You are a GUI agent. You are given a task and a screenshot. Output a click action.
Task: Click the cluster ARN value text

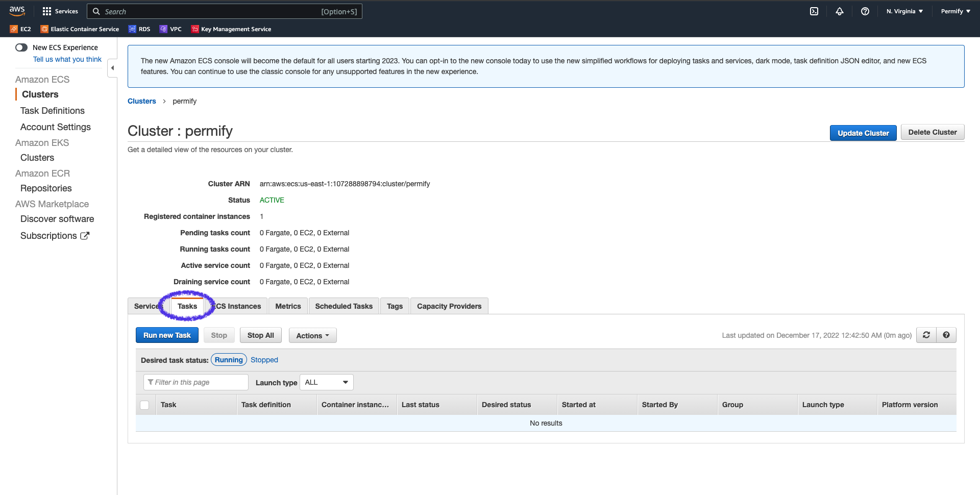[345, 184]
